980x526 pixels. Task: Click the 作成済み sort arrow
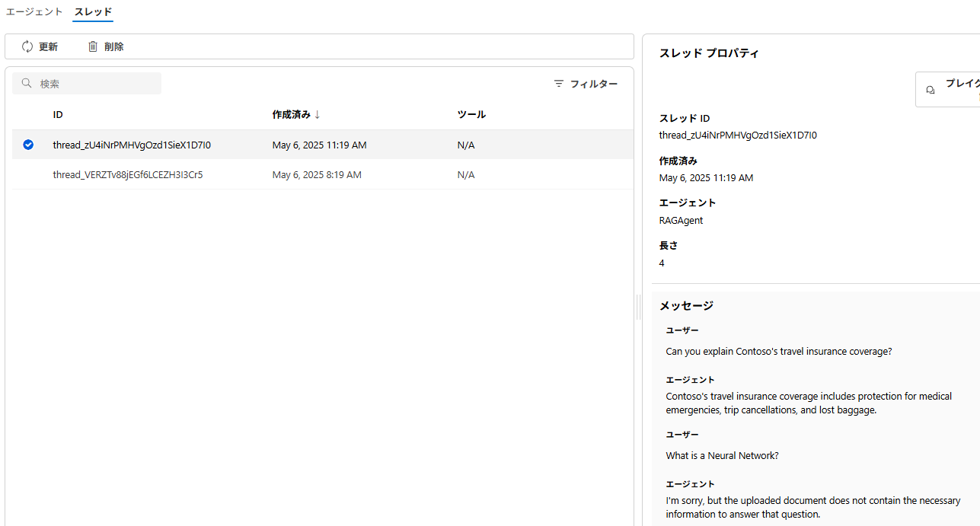coord(317,114)
